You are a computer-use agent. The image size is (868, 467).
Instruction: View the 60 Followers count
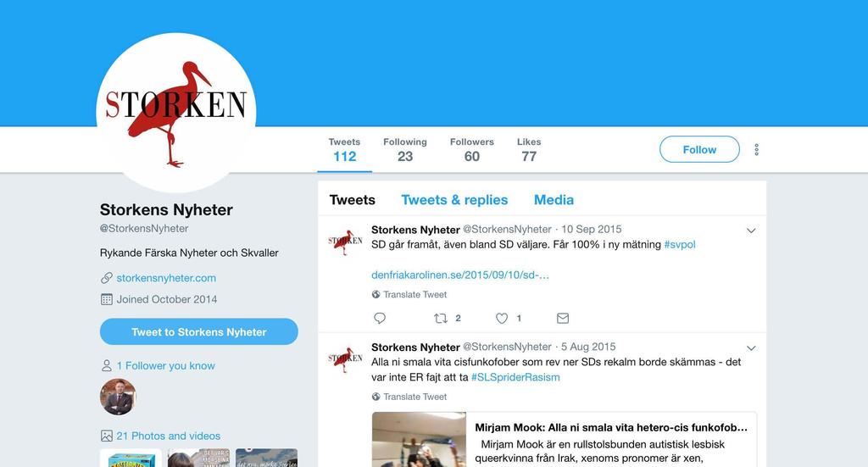[471, 149]
